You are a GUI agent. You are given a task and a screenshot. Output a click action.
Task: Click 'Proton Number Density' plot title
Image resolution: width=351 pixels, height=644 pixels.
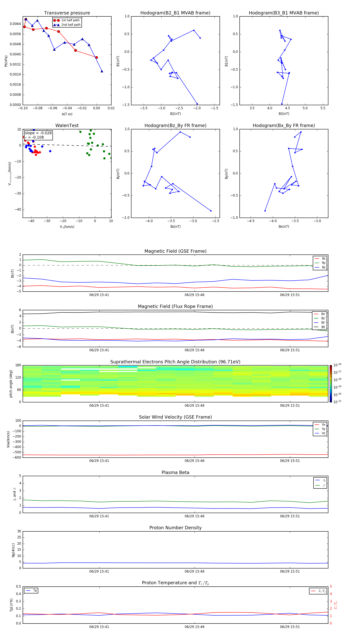click(x=175, y=528)
